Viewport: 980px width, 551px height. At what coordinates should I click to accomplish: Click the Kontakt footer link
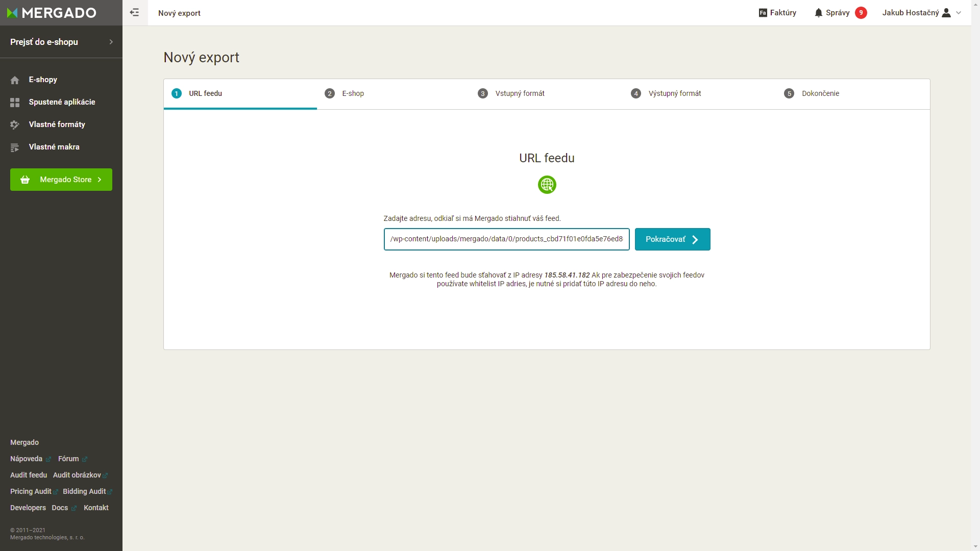pyautogui.click(x=95, y=507)
